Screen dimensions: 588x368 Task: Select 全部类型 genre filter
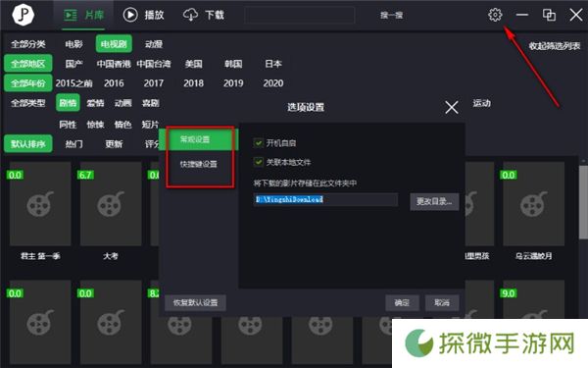coord(28,103)
